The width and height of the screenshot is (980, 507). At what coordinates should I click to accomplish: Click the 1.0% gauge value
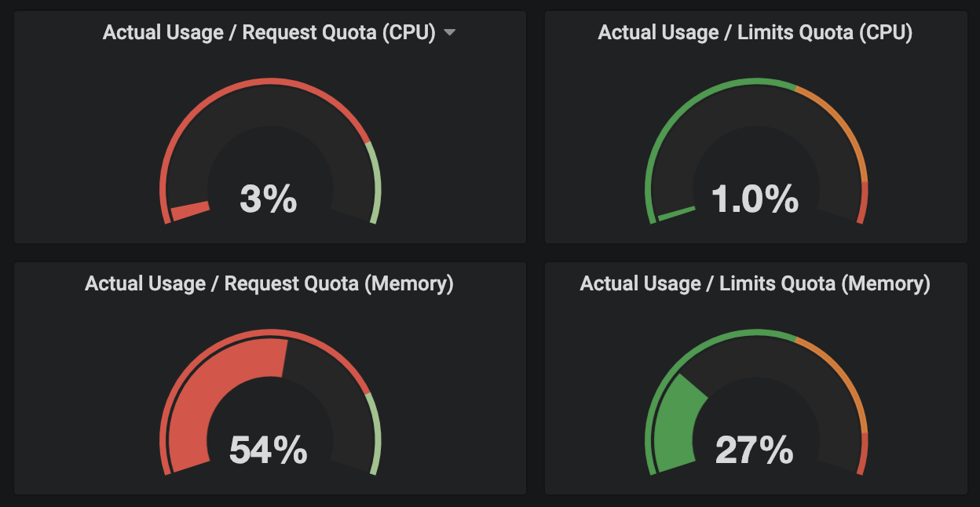pyautogui.click(x=755, y=199)
